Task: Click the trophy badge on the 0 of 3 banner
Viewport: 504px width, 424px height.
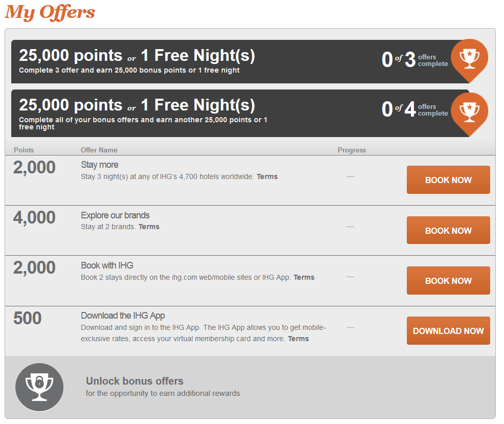Action: click(469, 58)
